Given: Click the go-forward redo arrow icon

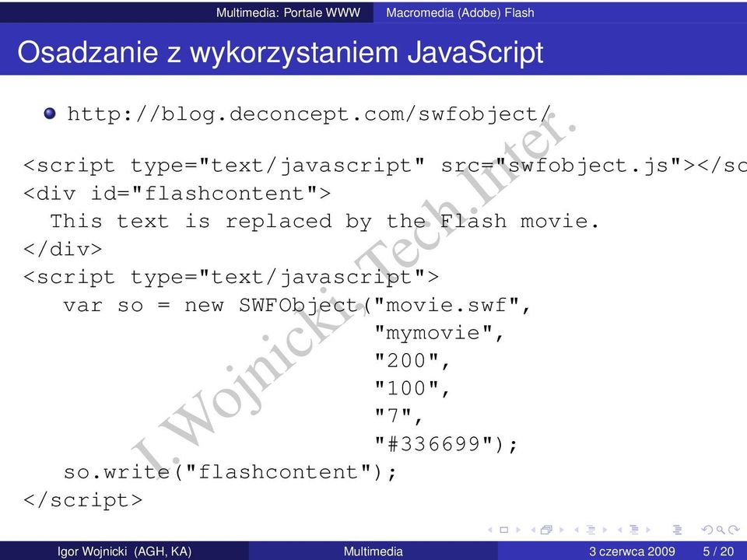Looking at the screenshot, I should (x=734, y=530).
